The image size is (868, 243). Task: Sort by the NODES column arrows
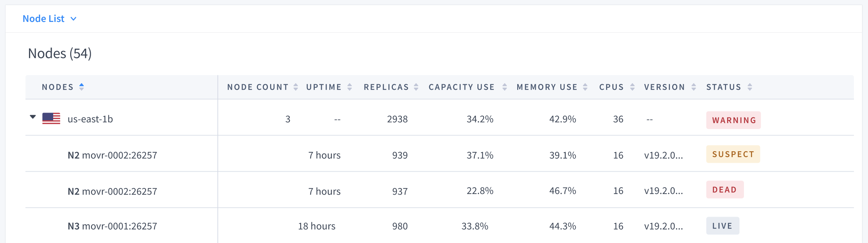(81, 87)
